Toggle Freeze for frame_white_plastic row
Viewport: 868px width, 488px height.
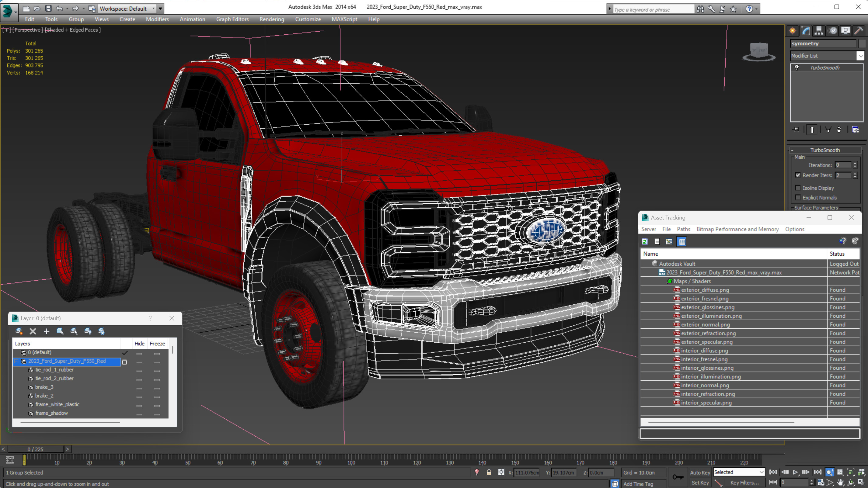coord(157,406)
